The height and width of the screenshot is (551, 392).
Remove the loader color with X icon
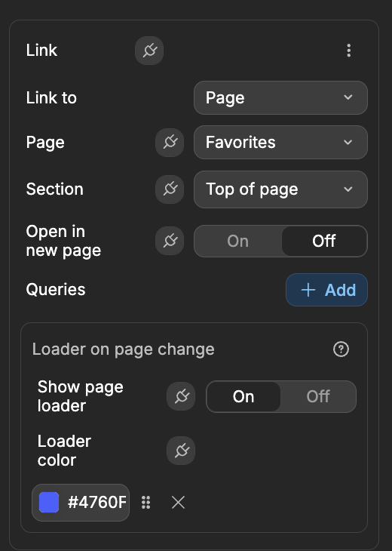pos(178,503)
